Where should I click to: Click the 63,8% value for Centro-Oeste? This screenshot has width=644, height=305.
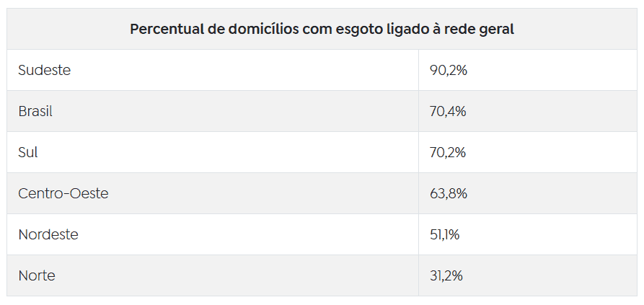[449, 194]
